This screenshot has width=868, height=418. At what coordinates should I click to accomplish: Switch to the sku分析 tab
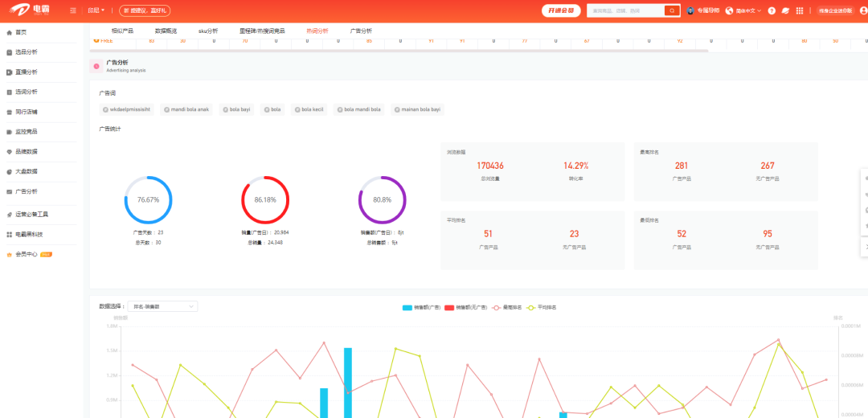208,31
